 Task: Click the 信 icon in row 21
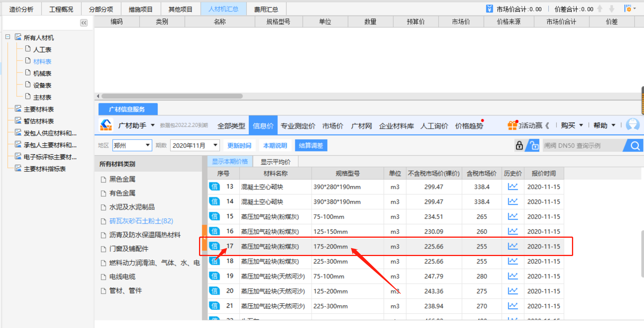tap(215, 306)
